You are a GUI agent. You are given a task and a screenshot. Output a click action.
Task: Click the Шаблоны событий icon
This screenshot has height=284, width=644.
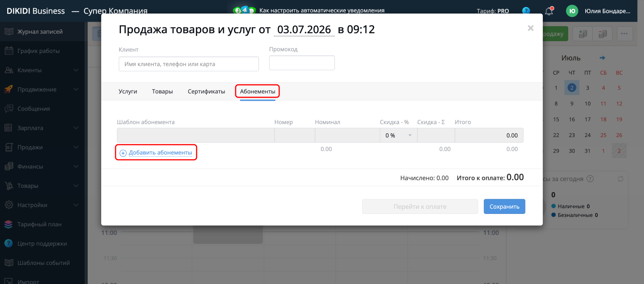tap(9, 263)
